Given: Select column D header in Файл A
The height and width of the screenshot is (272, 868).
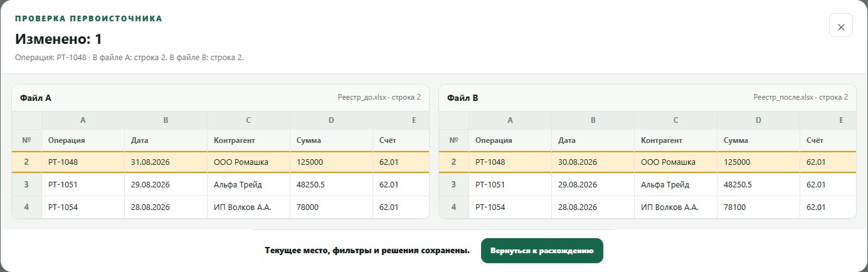Looking at the screenshot, I should point(331,120).
